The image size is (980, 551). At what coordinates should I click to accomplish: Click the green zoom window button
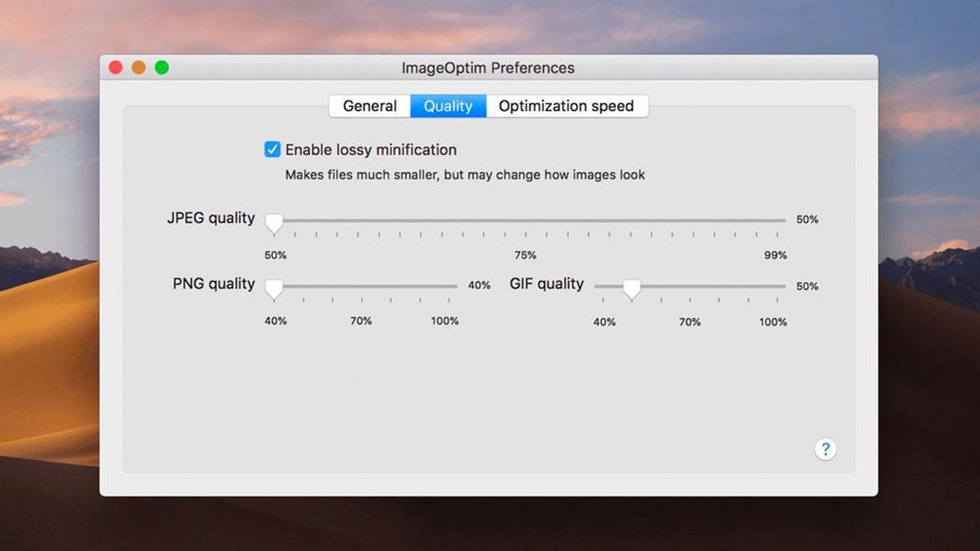tap(162, 68)
